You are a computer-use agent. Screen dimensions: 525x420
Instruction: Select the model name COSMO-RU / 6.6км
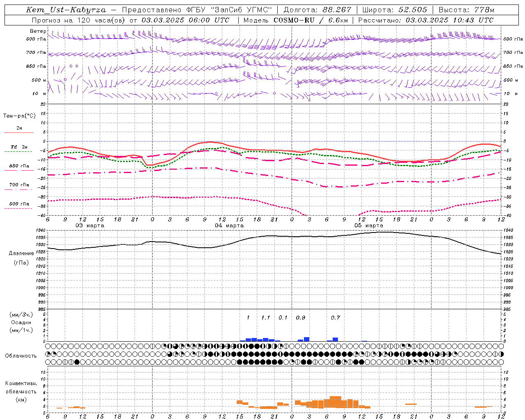pos(311,20)
